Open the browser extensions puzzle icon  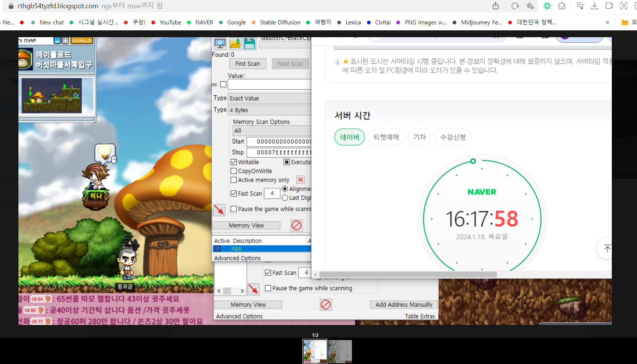562,6
